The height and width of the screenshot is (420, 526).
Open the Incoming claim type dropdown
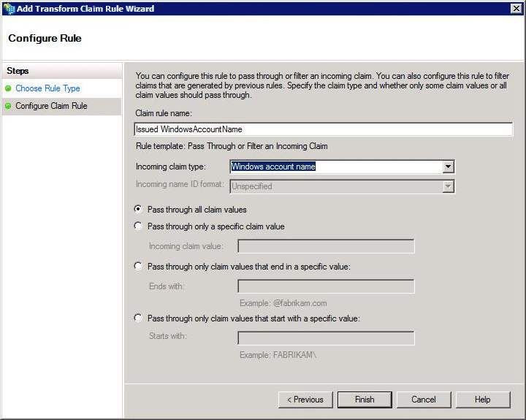point(448,167)
